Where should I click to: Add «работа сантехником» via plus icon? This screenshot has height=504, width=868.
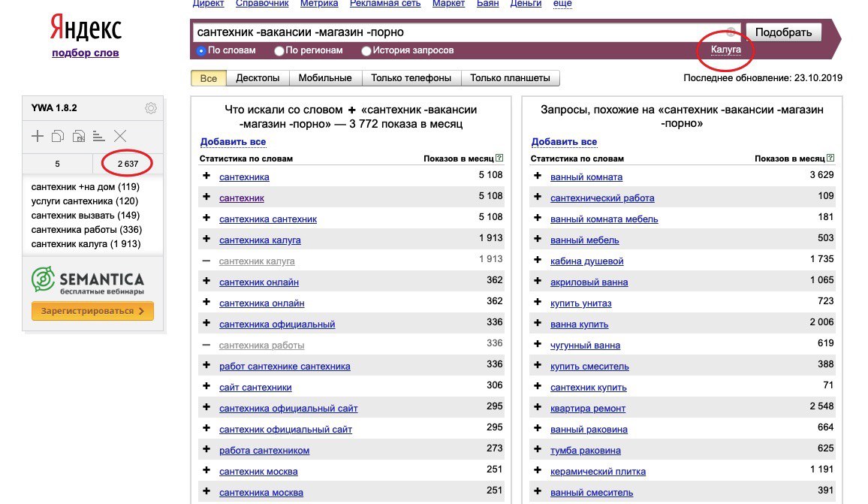click(206, 449)
